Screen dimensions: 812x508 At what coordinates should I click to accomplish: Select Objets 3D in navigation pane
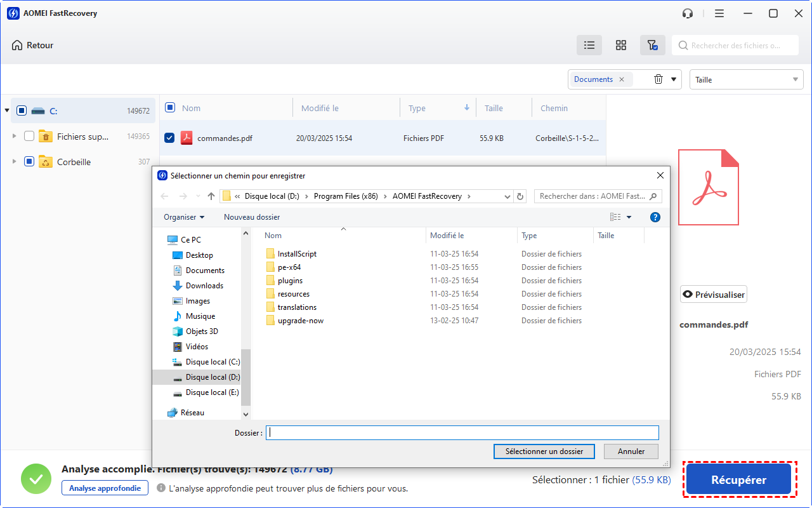pos(195,331)
